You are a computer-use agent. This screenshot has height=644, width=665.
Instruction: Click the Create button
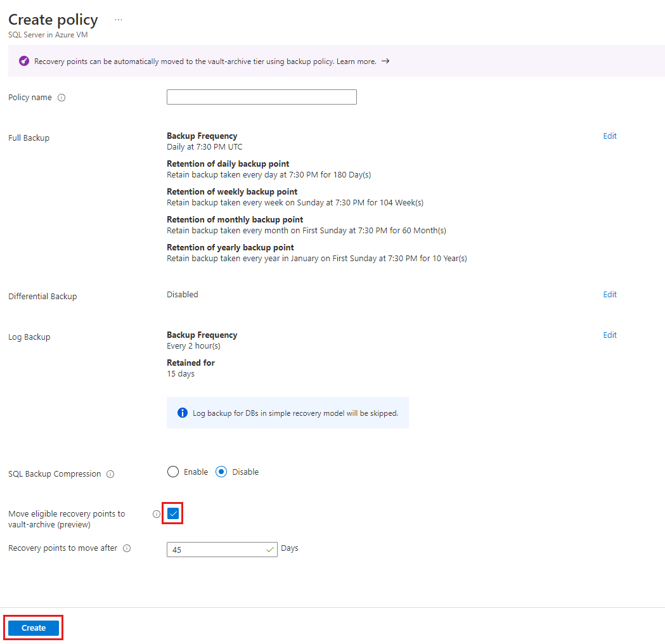pos(34,628)
